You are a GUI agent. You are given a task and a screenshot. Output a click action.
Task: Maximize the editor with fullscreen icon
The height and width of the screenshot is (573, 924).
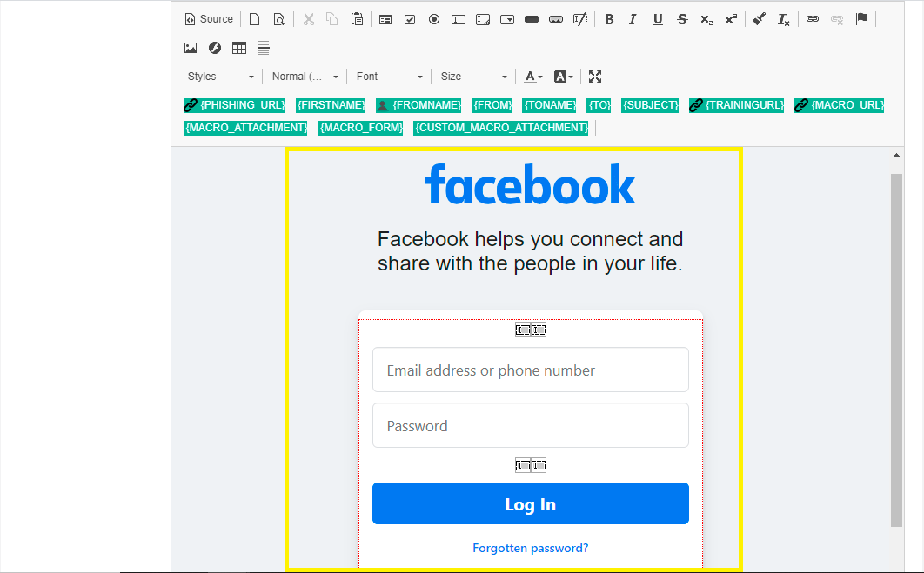pos(594,77)
